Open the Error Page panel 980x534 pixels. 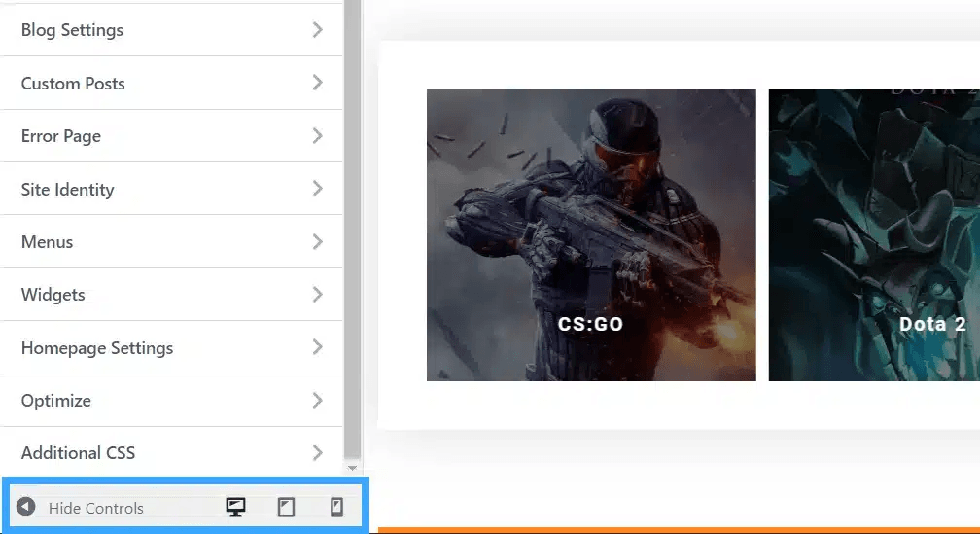coord(171,136)
